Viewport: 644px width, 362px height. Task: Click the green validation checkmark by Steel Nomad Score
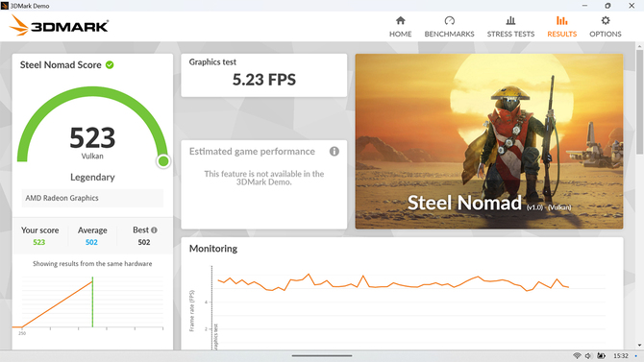point(110,65)
